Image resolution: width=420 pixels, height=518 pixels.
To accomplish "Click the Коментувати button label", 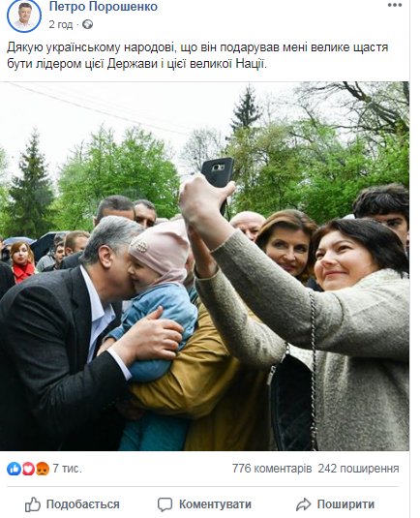I will coord(215,504).
